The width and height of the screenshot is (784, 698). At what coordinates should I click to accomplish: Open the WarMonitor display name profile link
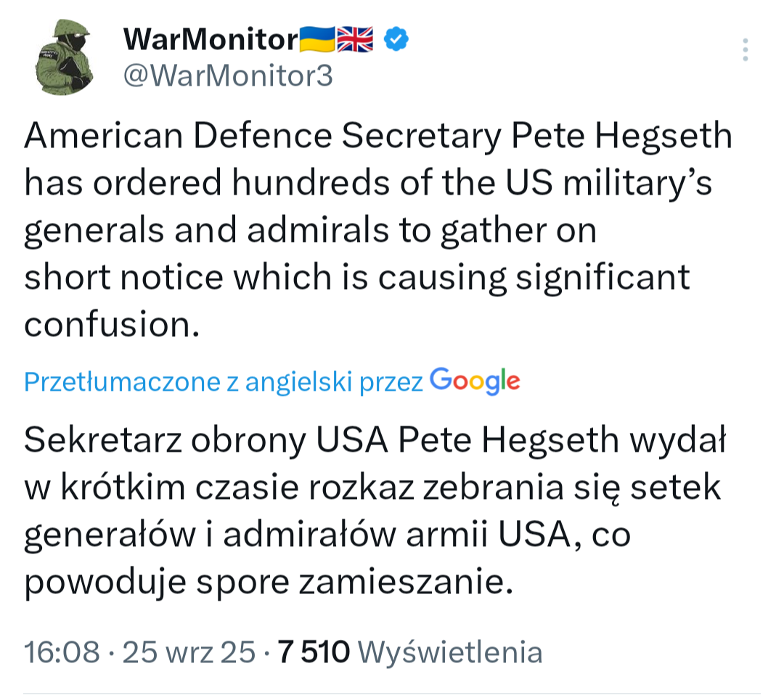[x=211, y=39]
